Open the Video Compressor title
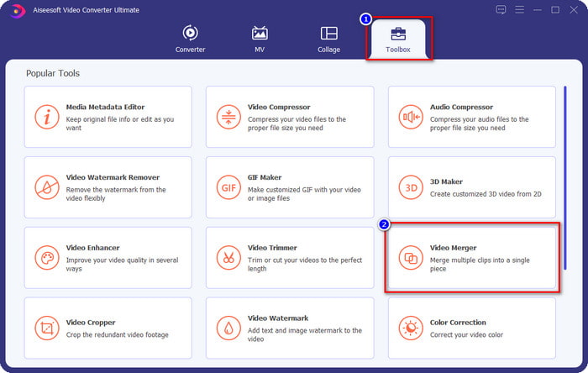The image size is (588, 373). tap(279, 108)
